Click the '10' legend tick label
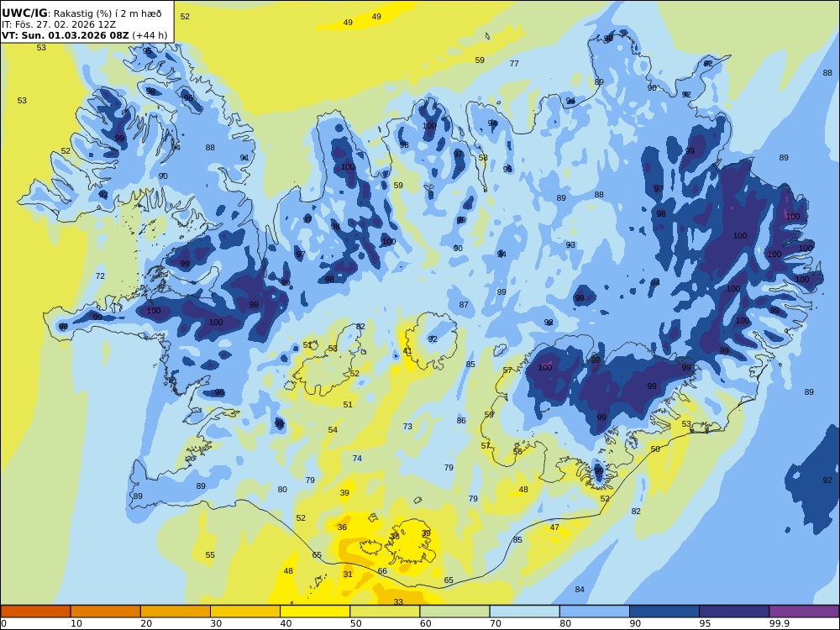This screenshot has width=840, height=630. (x=76, y=623)
